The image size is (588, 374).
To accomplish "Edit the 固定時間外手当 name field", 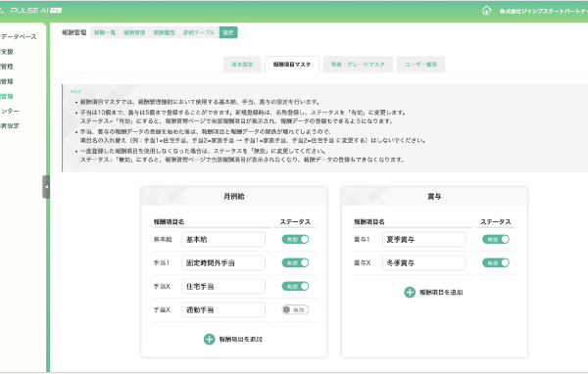I will tap(223, 262).
